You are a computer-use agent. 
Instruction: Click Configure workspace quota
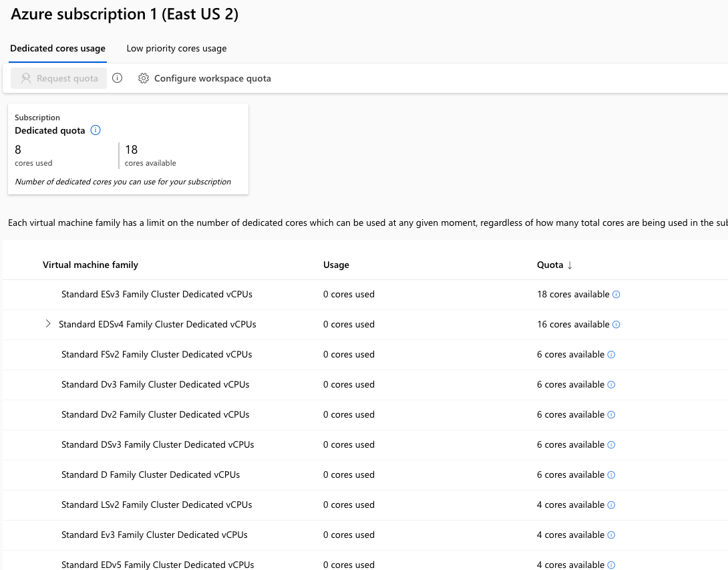tap(204, 78)
